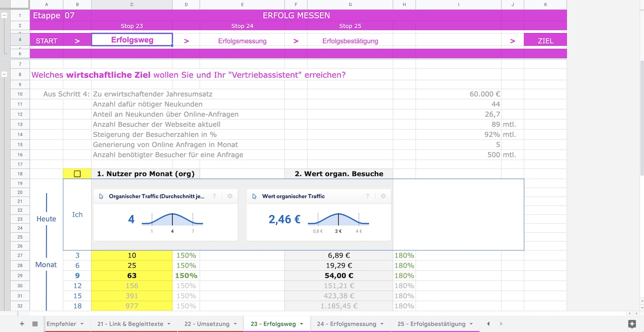Image resolution: width=644 pixels, height=332 pixels.
Task: Open settings gear on Wert organischer Traffic widget
Action: click(383, 196)
